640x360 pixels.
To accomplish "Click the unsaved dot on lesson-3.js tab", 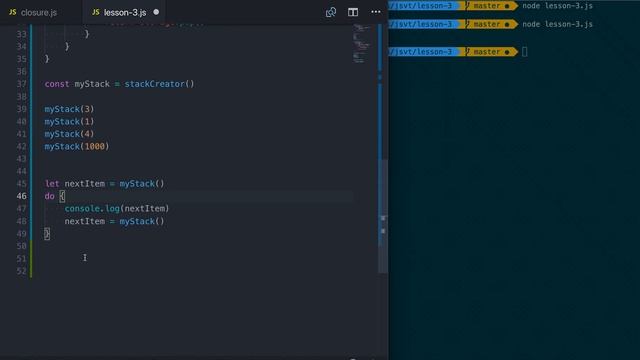I will click(x=156, y=12).
